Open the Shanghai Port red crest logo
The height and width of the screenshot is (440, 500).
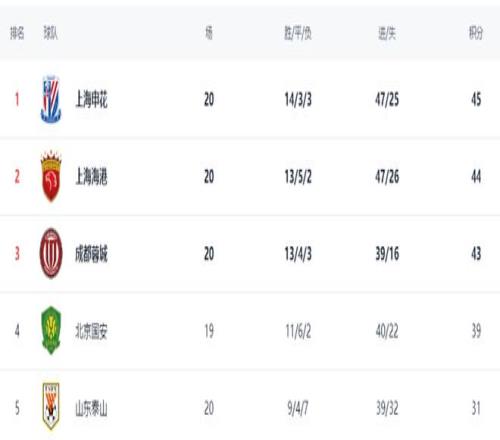pyautogui.click(x=51, y=176)
